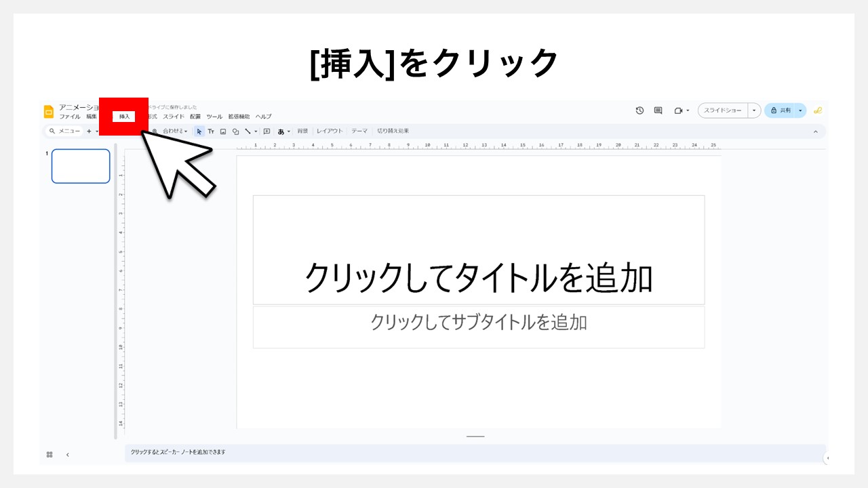This screenshot has height=488, width=868.
Task: Open the テーマ panel button
Action: (x=358, y=131)
